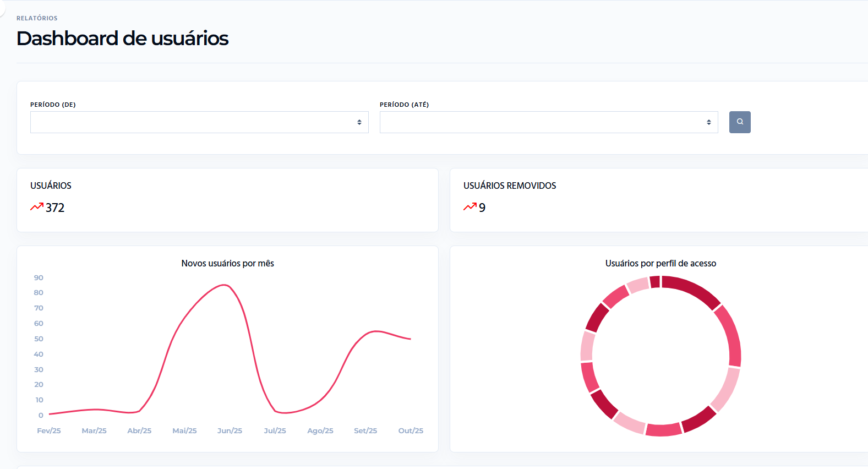Image resolution: width=868 pixels, height=469 pixels.
Task: Click the Set/25 label on the chart axis
Action: tap(365, 430)
